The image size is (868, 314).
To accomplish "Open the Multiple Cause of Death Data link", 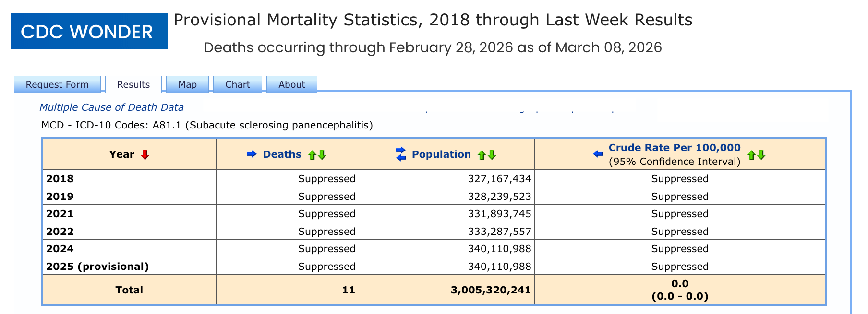I will (111, 107).
